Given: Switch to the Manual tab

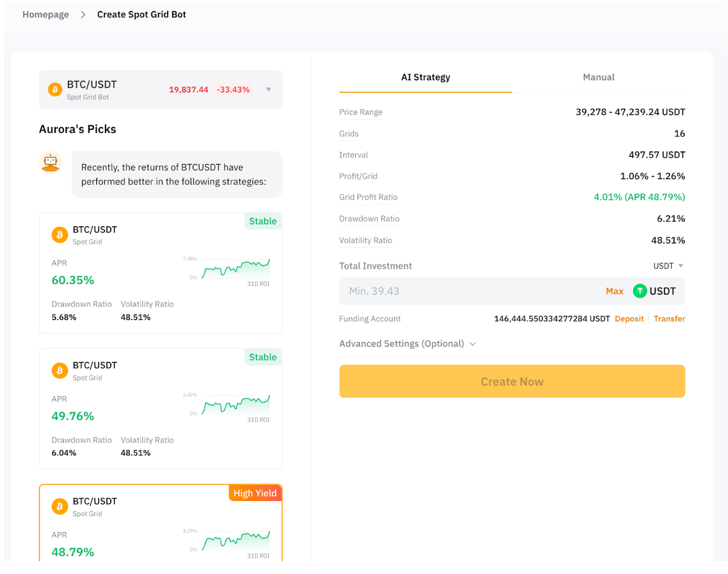Looking at the screenshot, I should click(x=599, y=77).
